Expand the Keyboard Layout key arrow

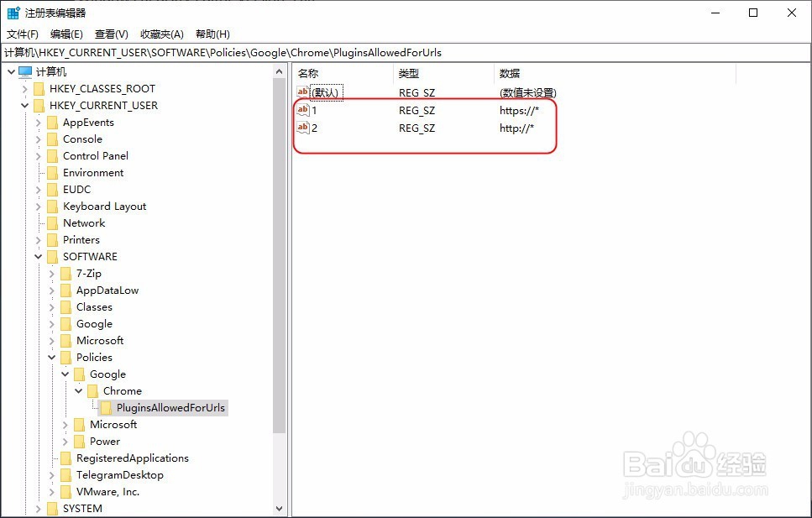click(x=38, y=207)
